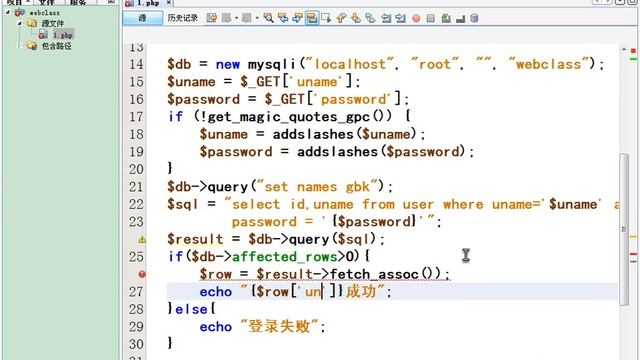Click the Uncomment lines icon
The image size is (640, 360).
tap(460, 18)
